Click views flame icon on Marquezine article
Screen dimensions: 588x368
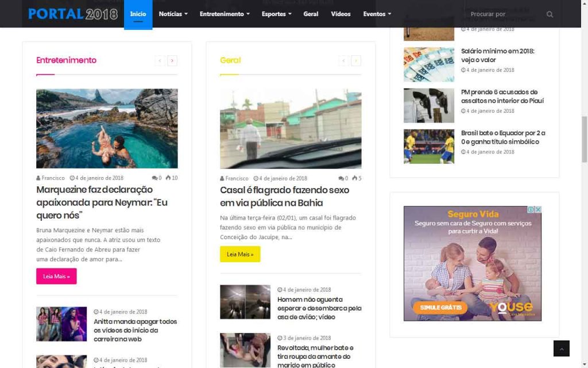point(168,178)
